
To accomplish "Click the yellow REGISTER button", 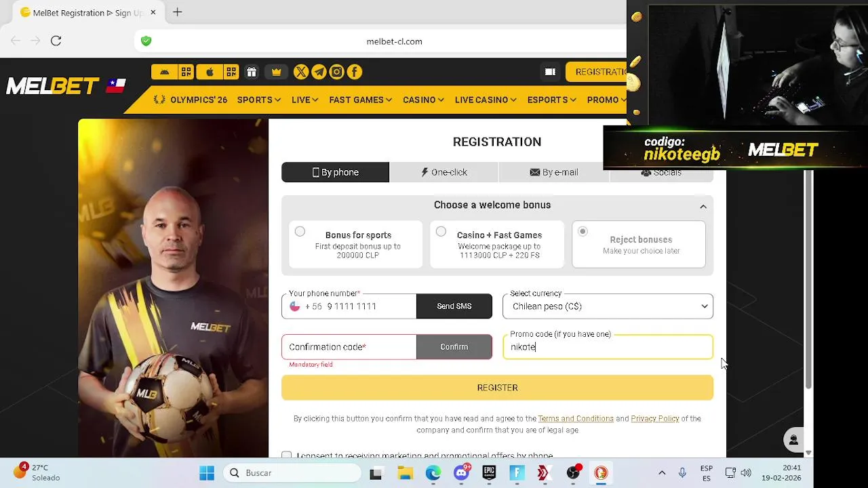I will click(x=497, y=388).
